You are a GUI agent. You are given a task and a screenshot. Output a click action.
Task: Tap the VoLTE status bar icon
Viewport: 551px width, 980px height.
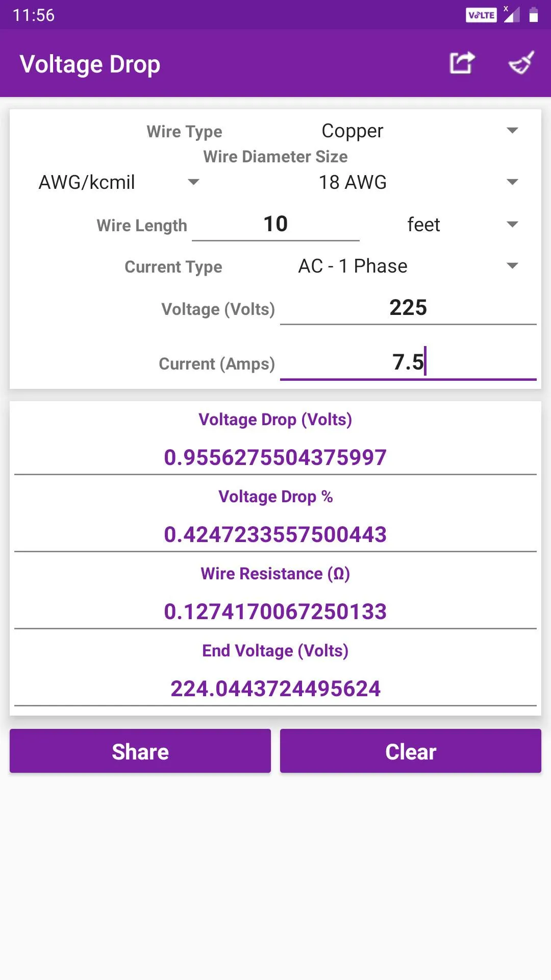coord(481,15)
